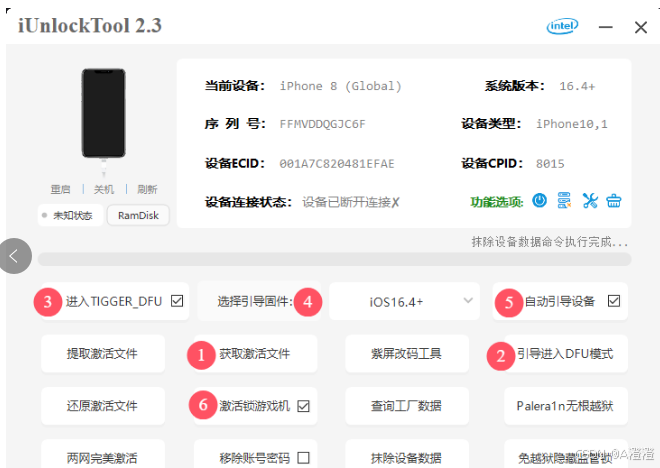Click the 查询工厂数据 button
This screenshot has height=468, width=660.
[x=407, y=406]
